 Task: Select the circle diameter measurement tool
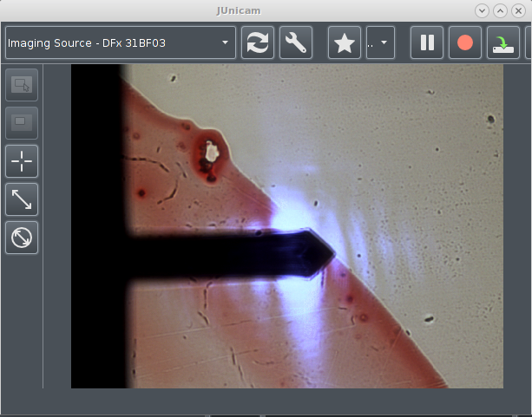[22, 238]
